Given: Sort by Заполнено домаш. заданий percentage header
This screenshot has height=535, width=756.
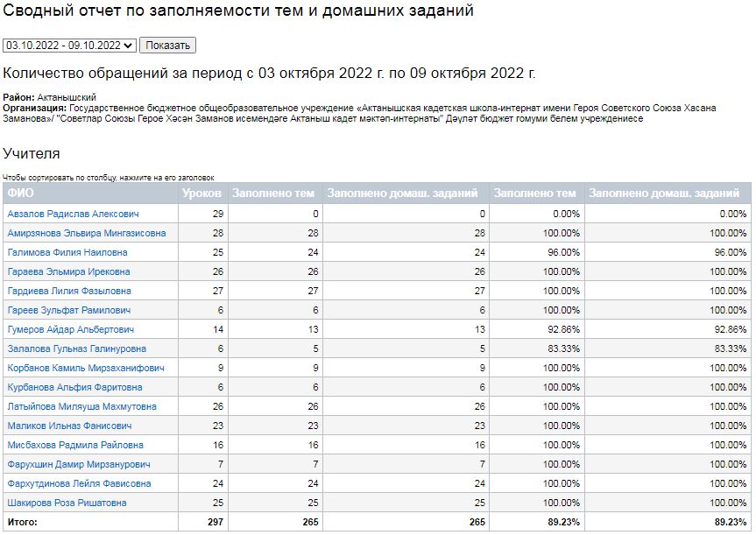Looking at the screenshot, I should pyautogui.click(x=667, y=194).
